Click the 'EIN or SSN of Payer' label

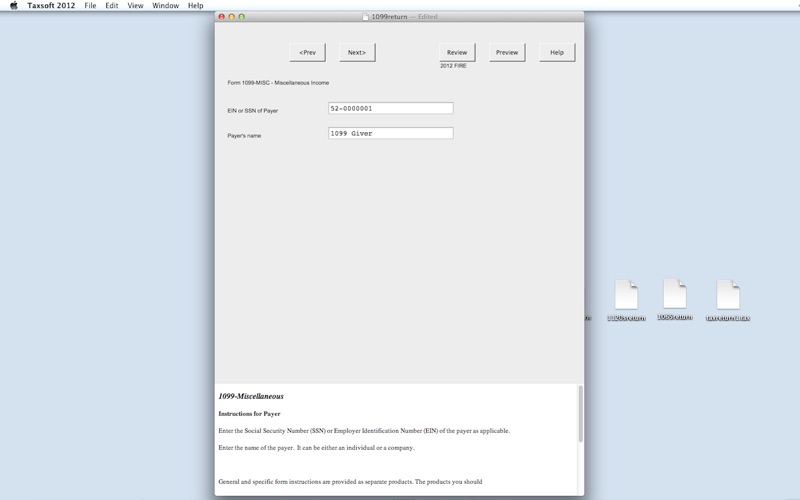(x=253, y=111)
